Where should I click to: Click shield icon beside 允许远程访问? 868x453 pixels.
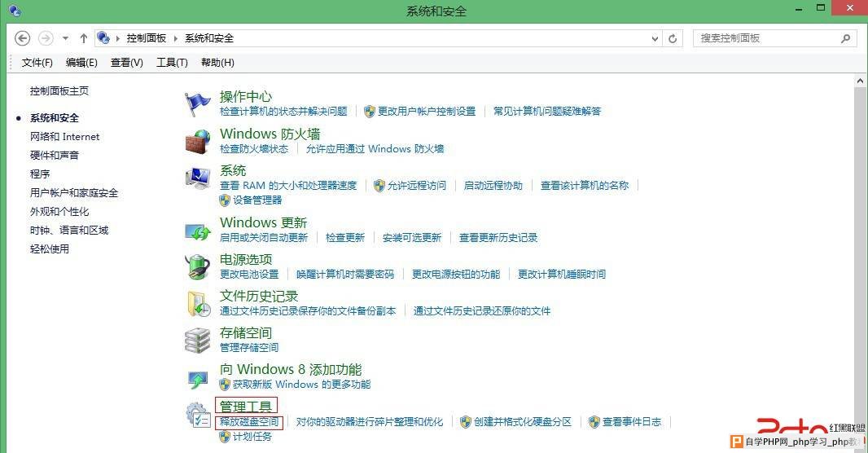[x=379, y=186]
